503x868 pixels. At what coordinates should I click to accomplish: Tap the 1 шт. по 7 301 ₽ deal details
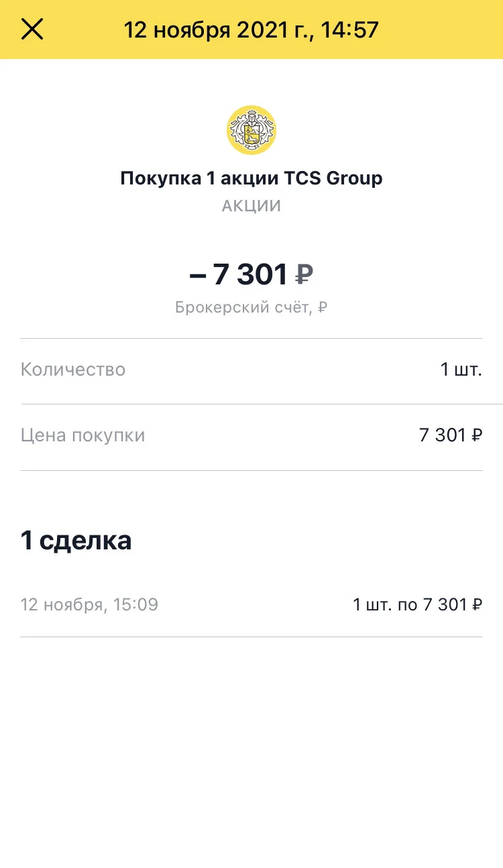point(418,605)
